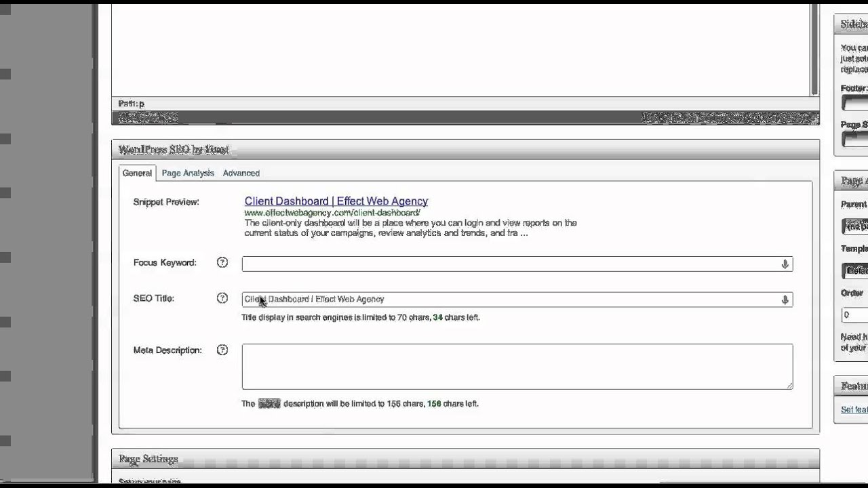Click the '156 chars left' description counter
This screenshot has width=868, height=488.
pyautogui.click(x=453, y=403)
